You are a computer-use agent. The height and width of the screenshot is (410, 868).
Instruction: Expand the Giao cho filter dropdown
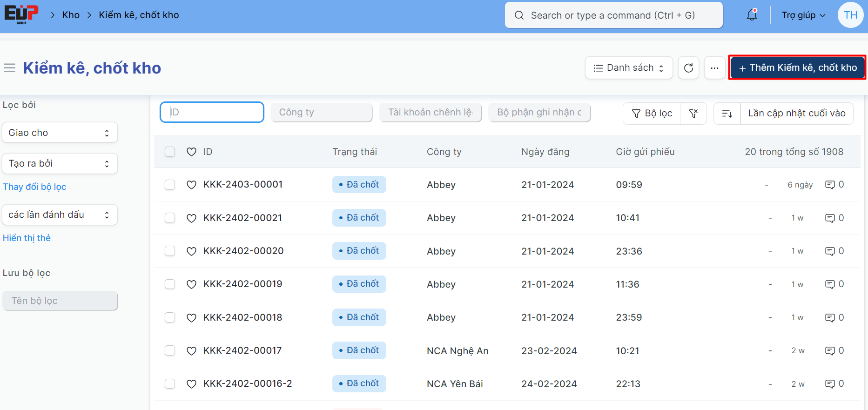pos(60,133)
